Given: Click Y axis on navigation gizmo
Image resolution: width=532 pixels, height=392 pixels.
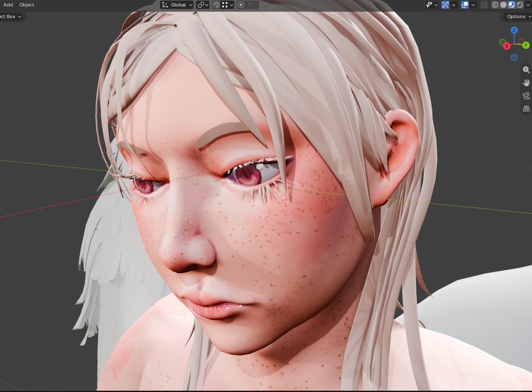Looking at the screenshot, I should 525,45.
